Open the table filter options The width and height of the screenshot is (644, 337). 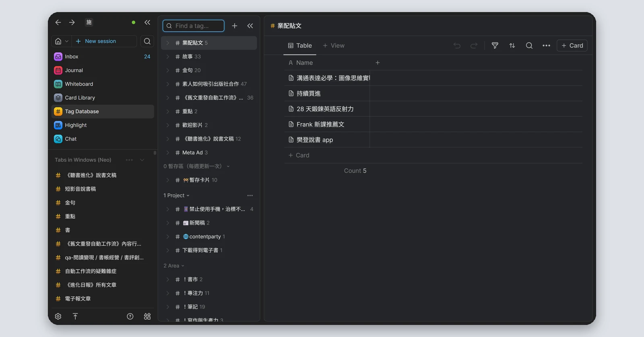coord(495,45)
